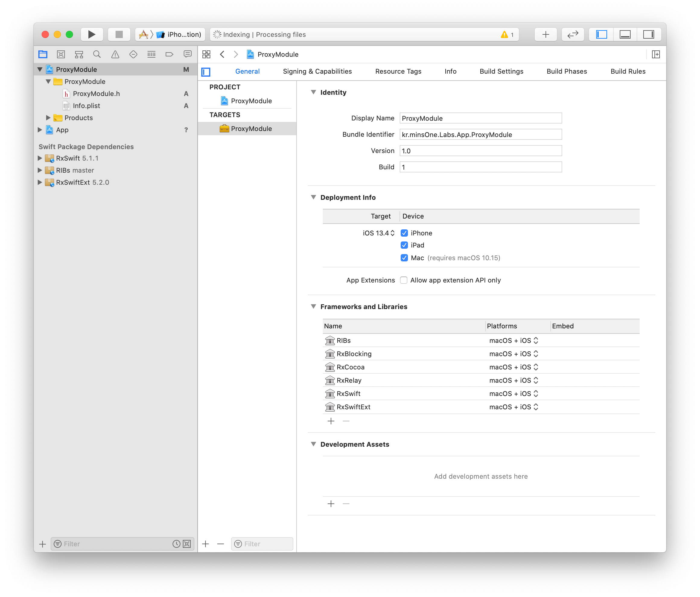Change RIBs platforms dropdown
Viewport: 700px width, 597px height.
514,340
